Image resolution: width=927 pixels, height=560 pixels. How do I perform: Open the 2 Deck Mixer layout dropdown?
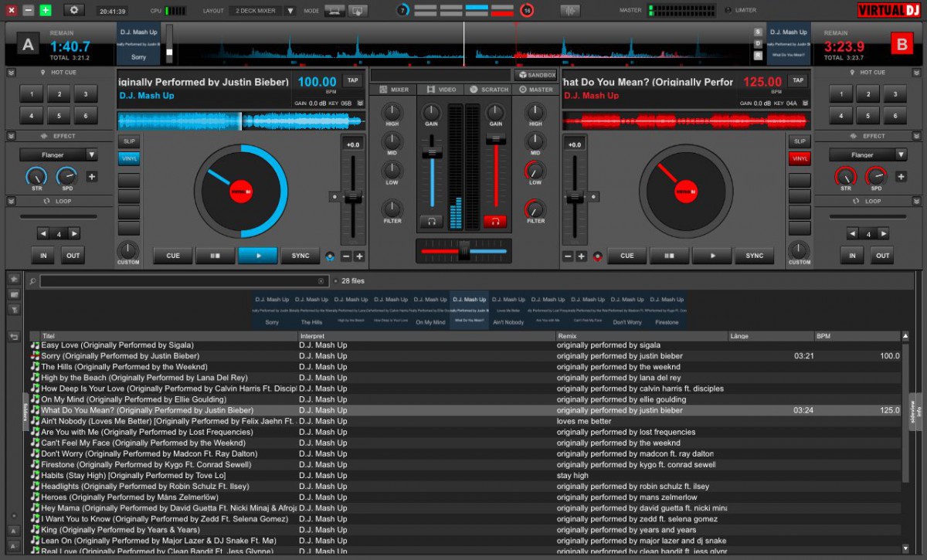(289, 11)
